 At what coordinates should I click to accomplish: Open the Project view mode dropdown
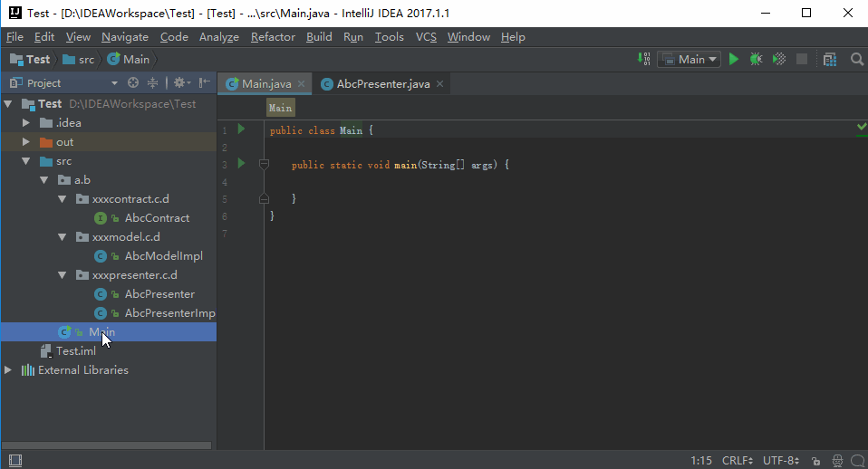pos(114,83)
